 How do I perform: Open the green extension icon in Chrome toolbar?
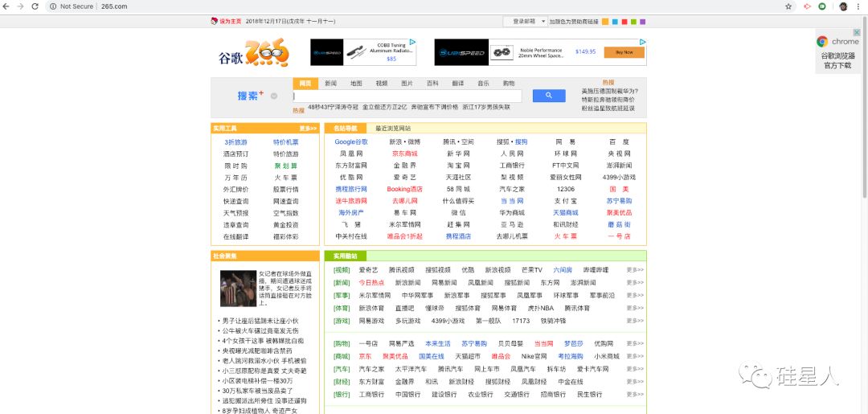(x=823, y=6)
